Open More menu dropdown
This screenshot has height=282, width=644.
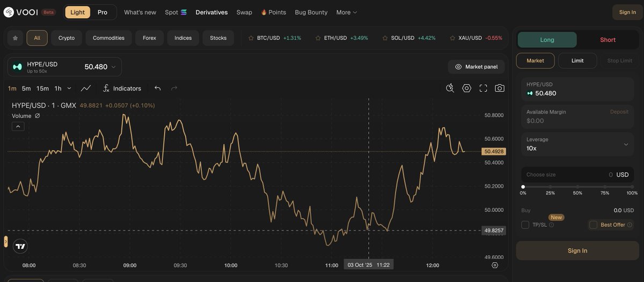click(346, 12)
